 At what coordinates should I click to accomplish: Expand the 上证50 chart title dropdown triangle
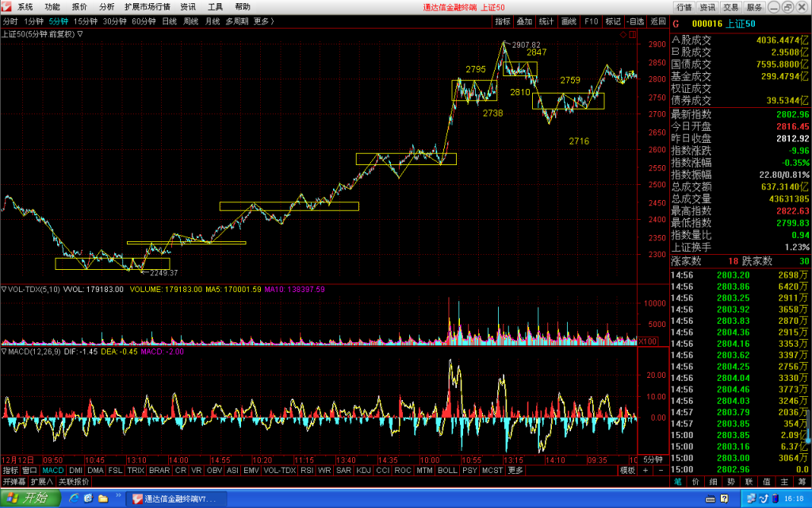pyautogui.click(x=80, y=34)
